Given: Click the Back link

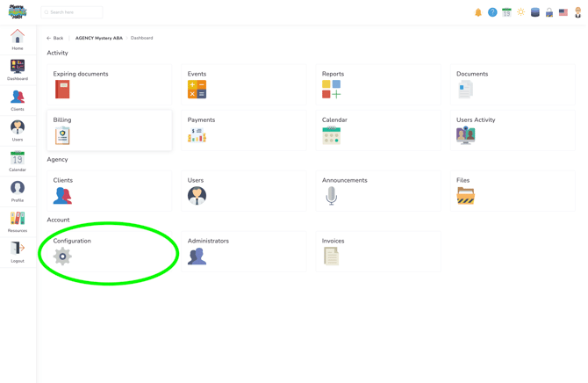Looking at the screenshot, I should click(54, 38).
